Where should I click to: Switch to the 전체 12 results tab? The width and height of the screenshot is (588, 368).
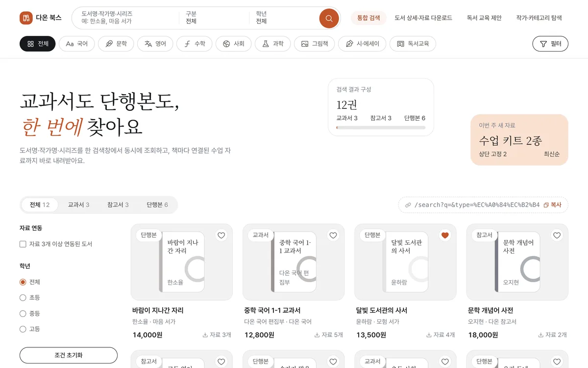tap(40, 205)
